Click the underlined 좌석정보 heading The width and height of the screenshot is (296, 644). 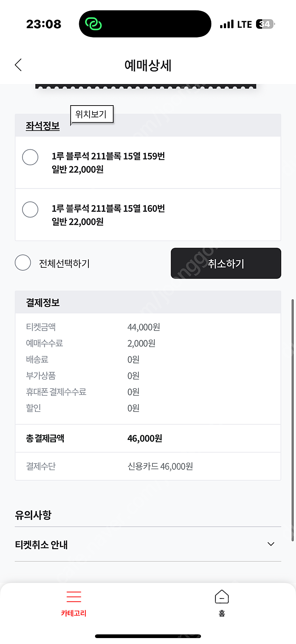click(43, 126)
